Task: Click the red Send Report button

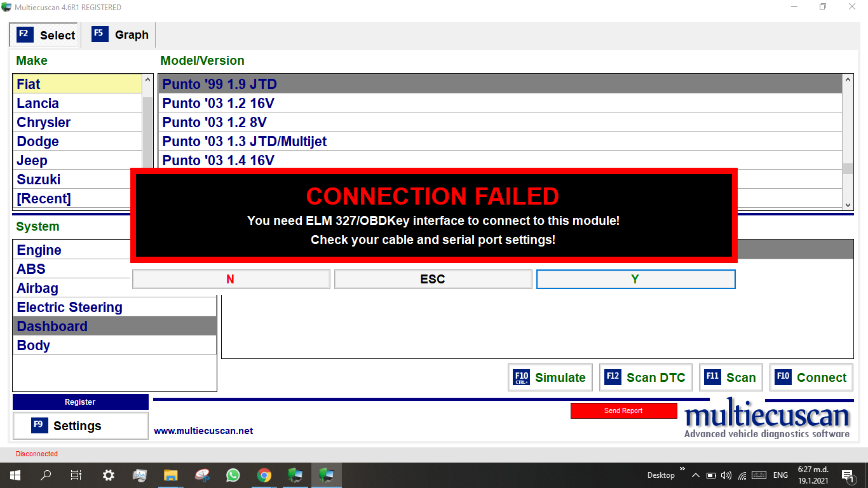Action: click(623, 410)
